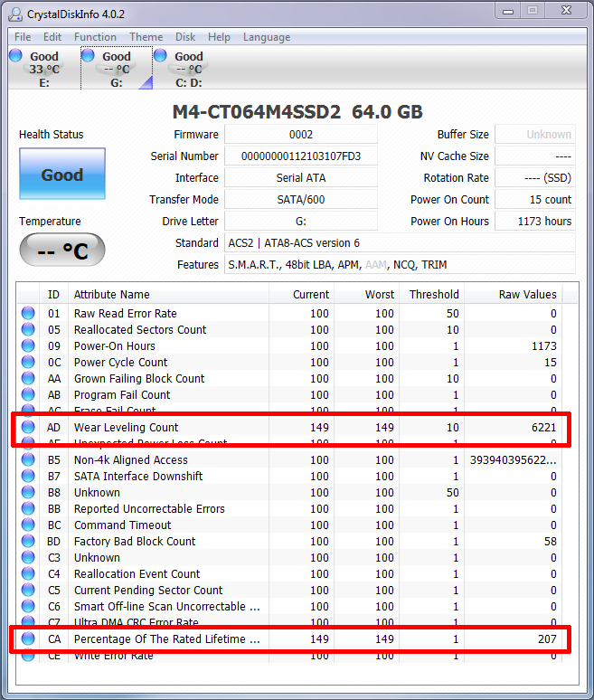The height and width of the screenshot is (700, 594).
Task: Click the Serial Number field value
Action: (x=301, y=156)
